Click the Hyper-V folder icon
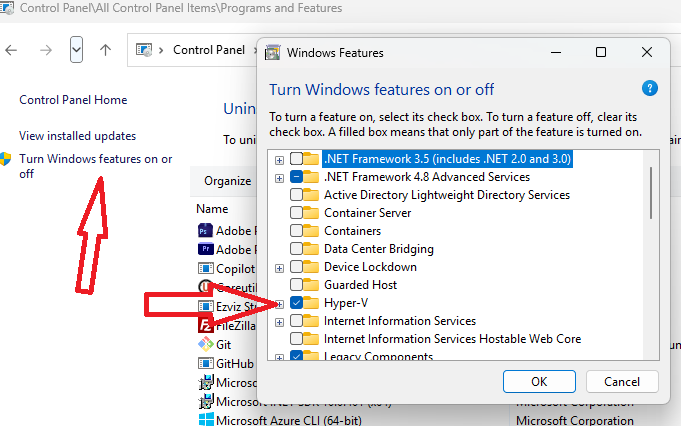Screen dimensions: 681x426 tap(311, 303)
